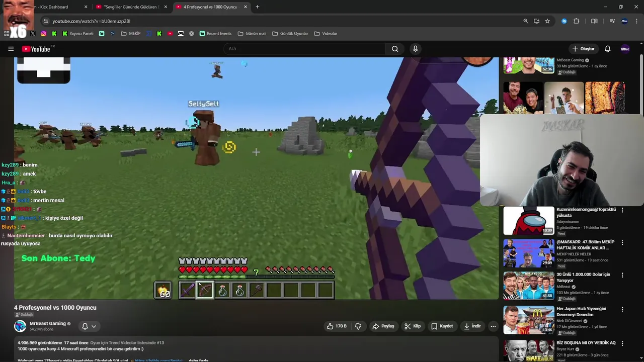644x362 pixels.
Task: Click the address bar URL youtube.com/watch
Action: [x=92, y=21]
